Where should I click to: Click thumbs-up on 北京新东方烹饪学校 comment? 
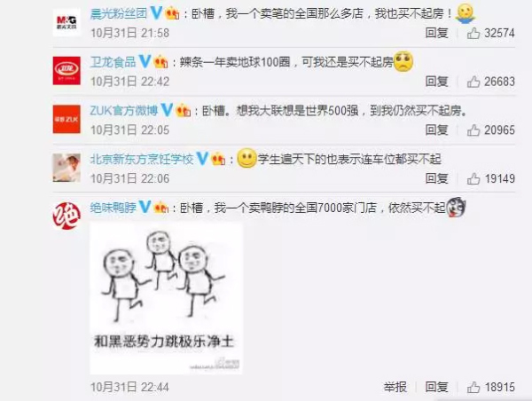pyautogui.click(x=473, y=178)
